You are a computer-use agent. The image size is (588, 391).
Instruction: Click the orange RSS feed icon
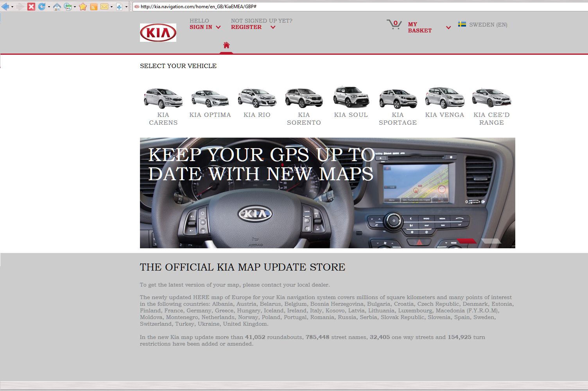point(94,7)
